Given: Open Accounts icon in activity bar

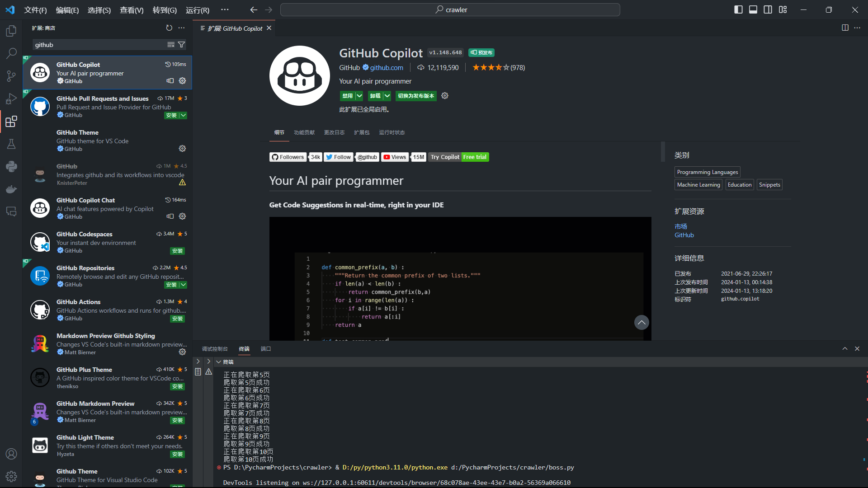Looking at the screenshot, I should tap(11, 454).
